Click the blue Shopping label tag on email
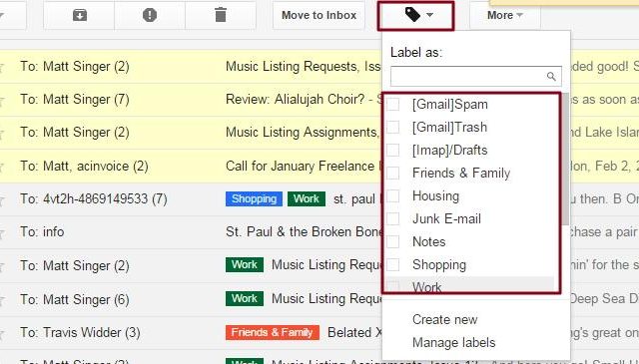Viewport: 639px width, 364px height. pos(254,198)
